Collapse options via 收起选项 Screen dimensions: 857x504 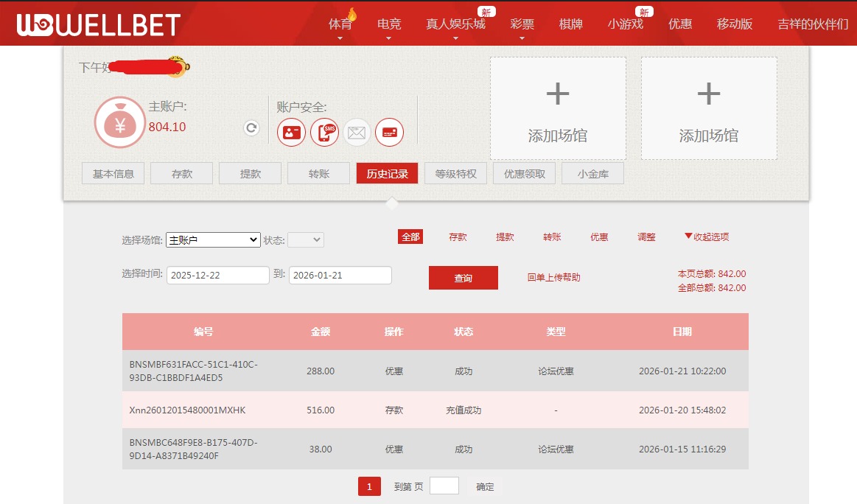click(707, 237)
